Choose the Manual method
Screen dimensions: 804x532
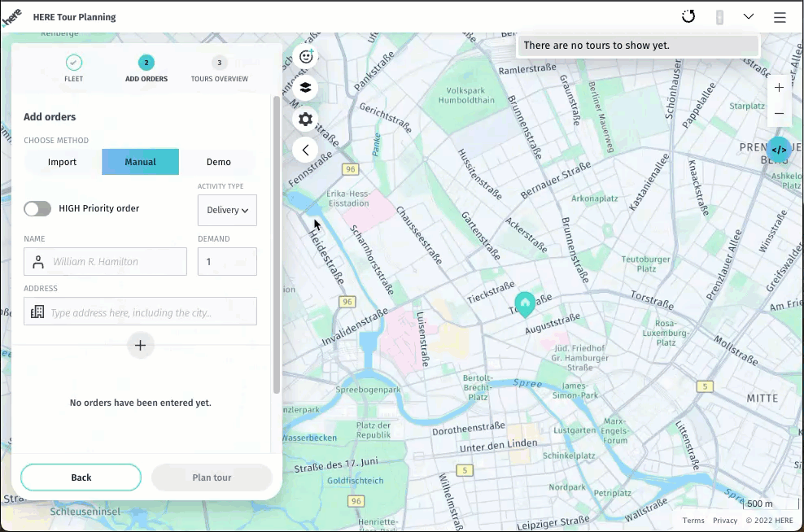(x=141, y=162)
